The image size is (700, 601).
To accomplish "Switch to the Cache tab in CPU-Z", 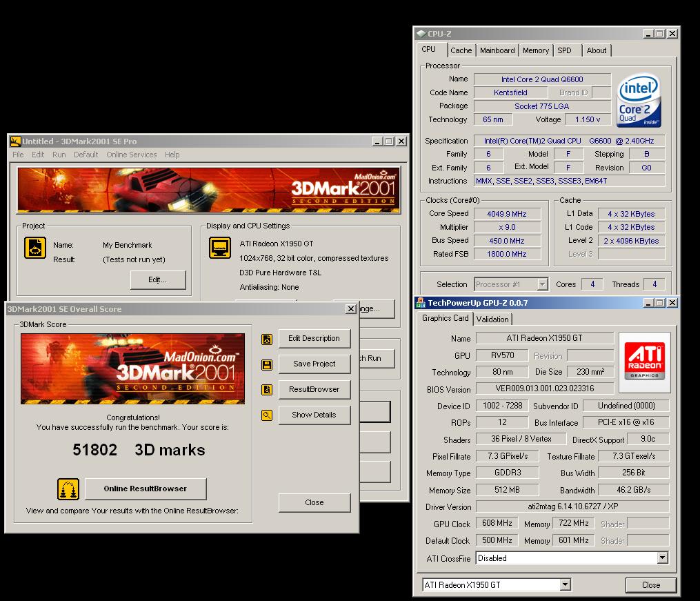I will [461, 50].
